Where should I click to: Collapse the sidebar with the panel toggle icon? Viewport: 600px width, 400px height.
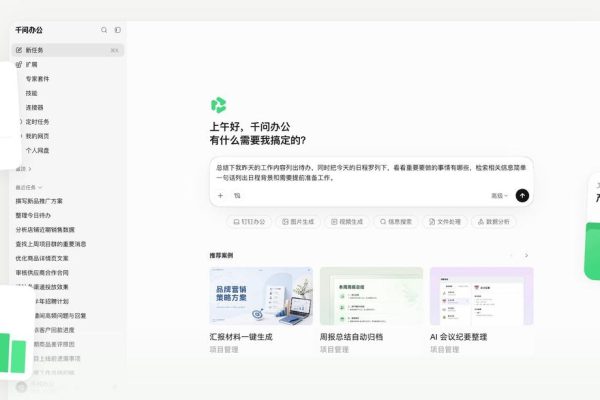(118, 30)
